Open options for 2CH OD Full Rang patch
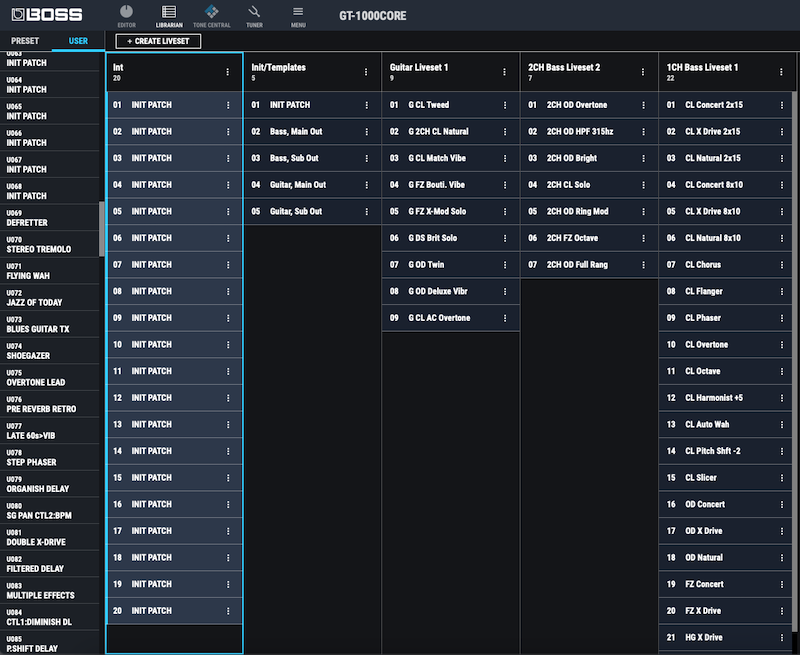 (643, 265)
